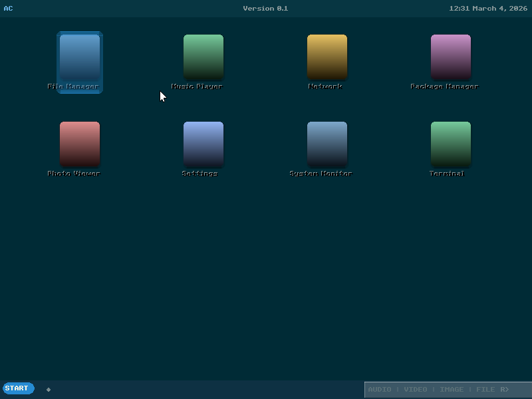The image size is (532, 399).
Task: Open the Network app icon
Action: pos(326,60)
